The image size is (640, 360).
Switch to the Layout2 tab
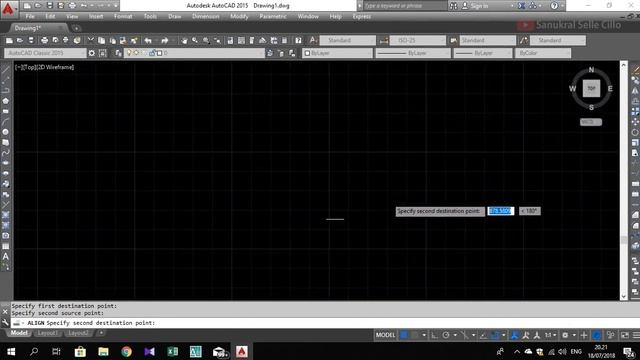pyautogui.click(x=78, y=333)
